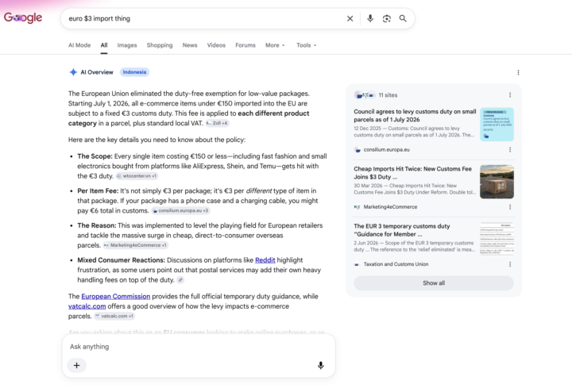
Task: Open AI Overview three-dot options menu
Action: pos(518,72)
